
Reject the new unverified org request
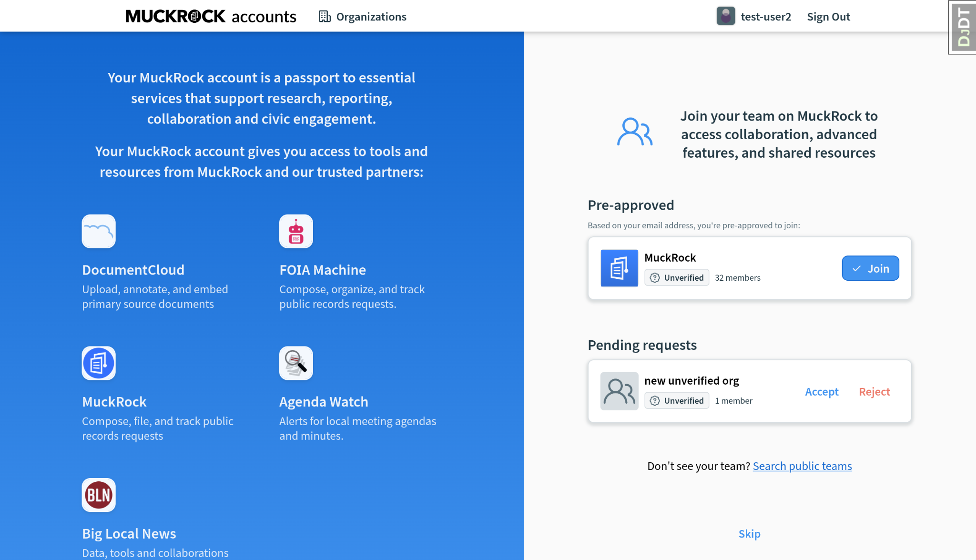874,391
